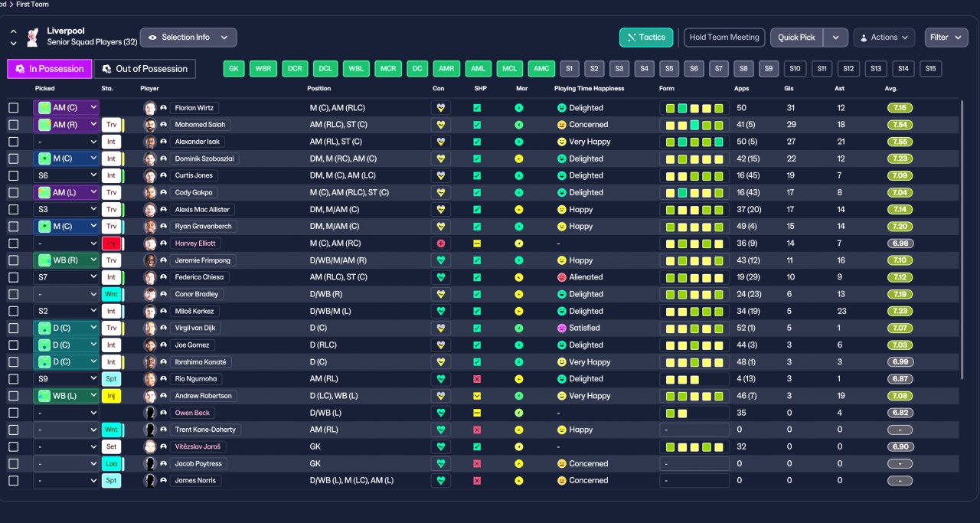Click Owen Beck's yellow sharpness icon
Screen dimensions: 980x523
[x=477, y=413]
